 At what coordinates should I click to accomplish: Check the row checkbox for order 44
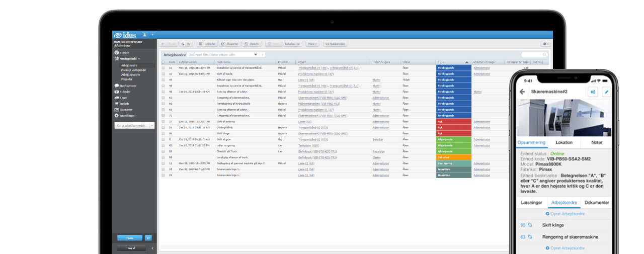point(163,79)
